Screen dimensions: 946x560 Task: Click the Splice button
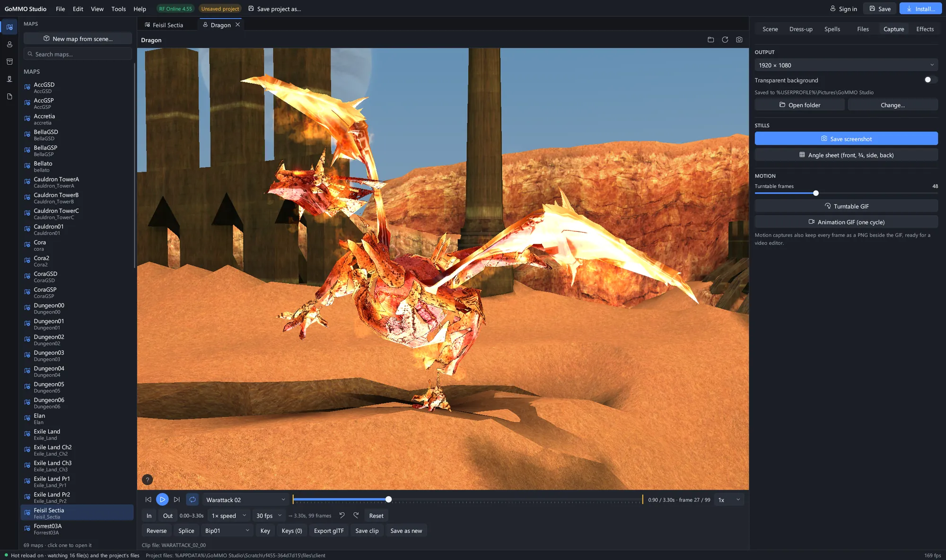186,530
